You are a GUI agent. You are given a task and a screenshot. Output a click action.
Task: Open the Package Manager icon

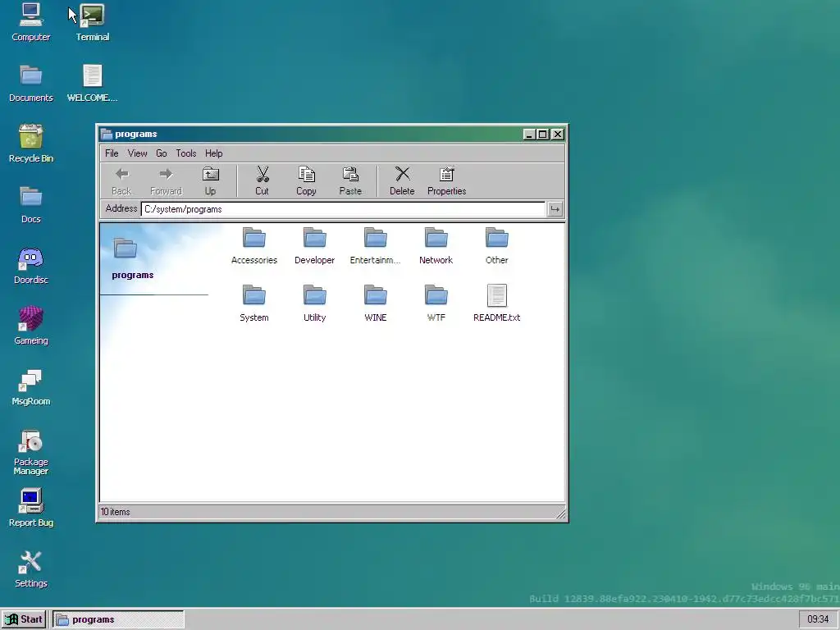30,453
